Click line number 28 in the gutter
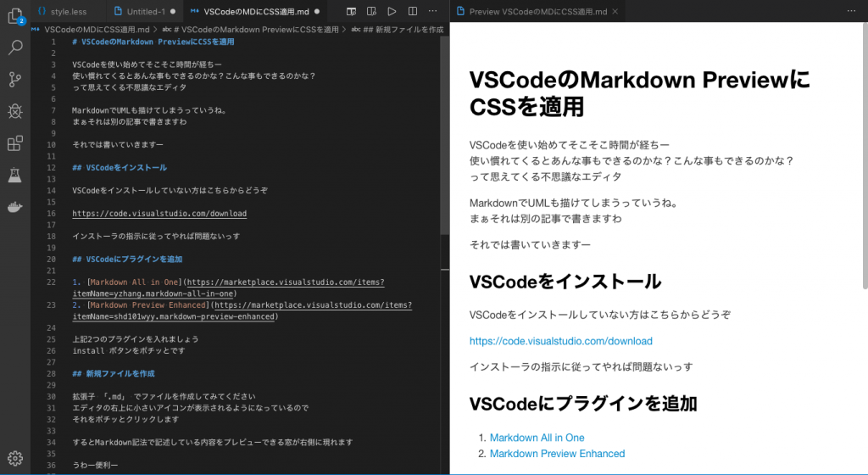 52,374
